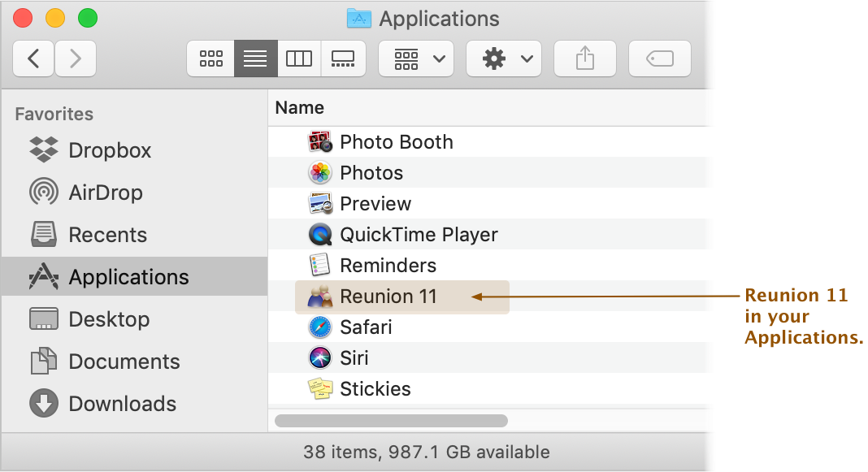This screenshot has width=868, height=472.
Task: Click the Photo Booth app icon
Action: click(x=320, y=141)
